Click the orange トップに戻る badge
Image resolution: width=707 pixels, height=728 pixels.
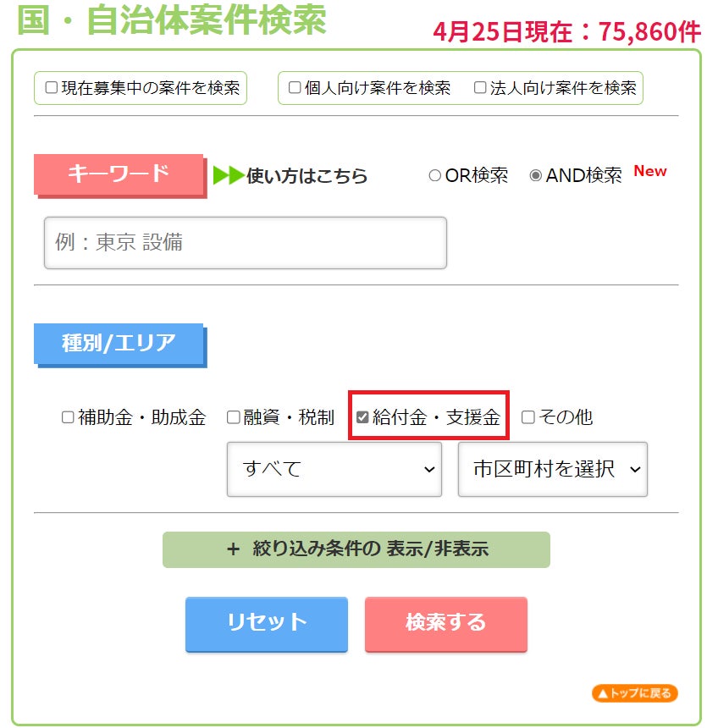[x=634, y=693]
